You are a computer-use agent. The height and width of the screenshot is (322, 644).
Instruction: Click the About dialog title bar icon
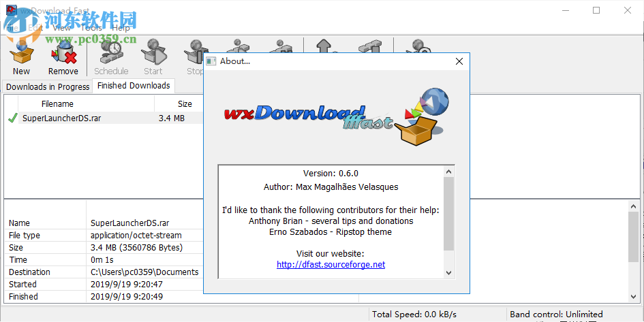click(211, 61)
